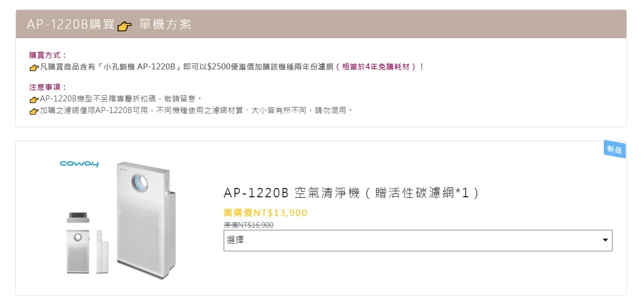The width and height of the screenshot is (644, 307).
Task: Click hand icon before 加購之濾網 note
Action: point(34,111)
